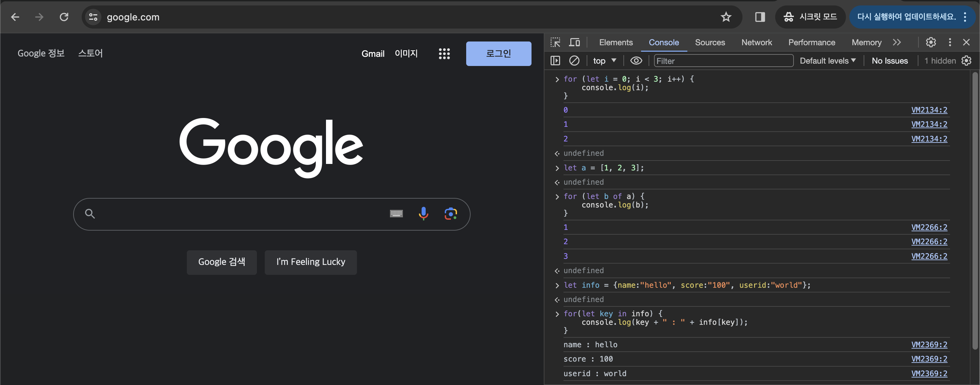Open DevTools customize three-dot menu
This screenshot has height=385, width=980.
coord(950,42)
